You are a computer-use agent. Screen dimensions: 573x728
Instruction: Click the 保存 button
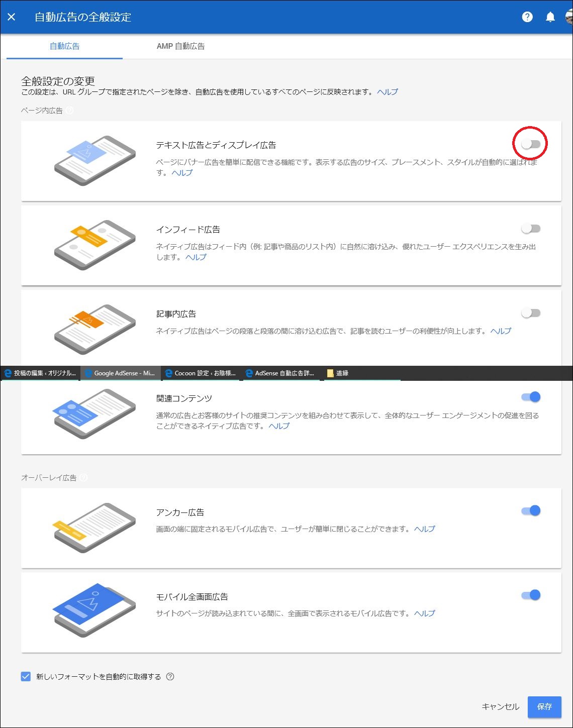tap(544, 707)
